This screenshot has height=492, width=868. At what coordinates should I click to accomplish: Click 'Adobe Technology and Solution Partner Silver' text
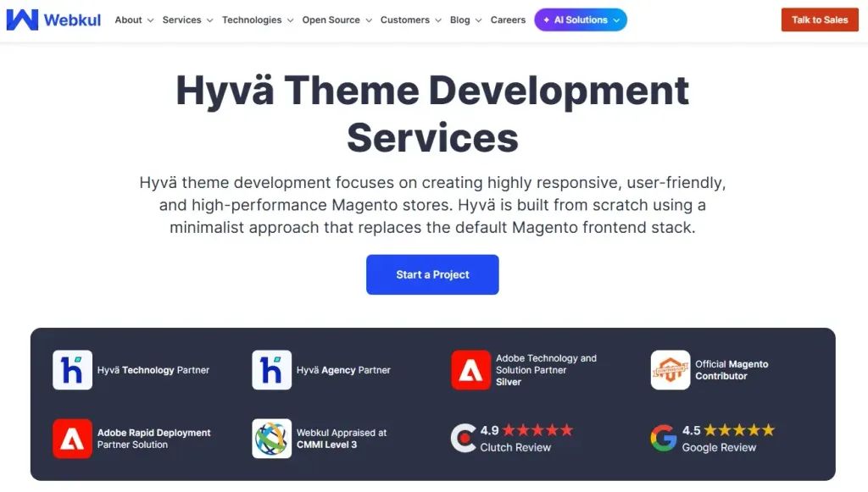tap(547, 370)
